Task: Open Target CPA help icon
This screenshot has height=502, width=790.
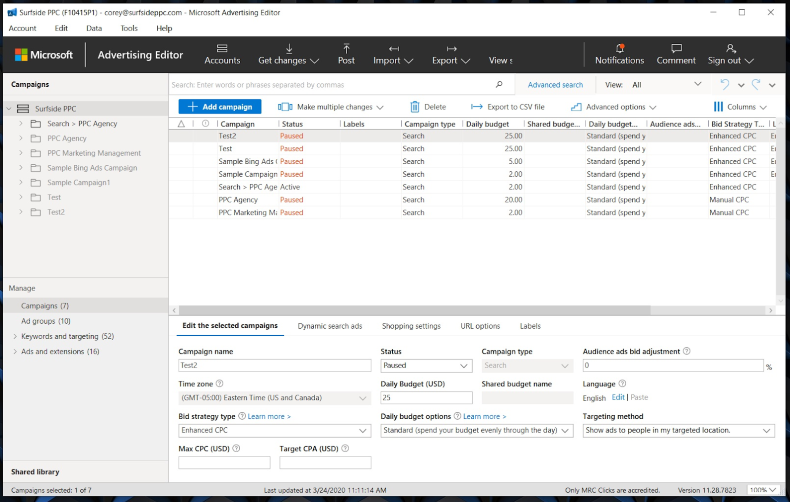Action: click(x=345, y=448)
